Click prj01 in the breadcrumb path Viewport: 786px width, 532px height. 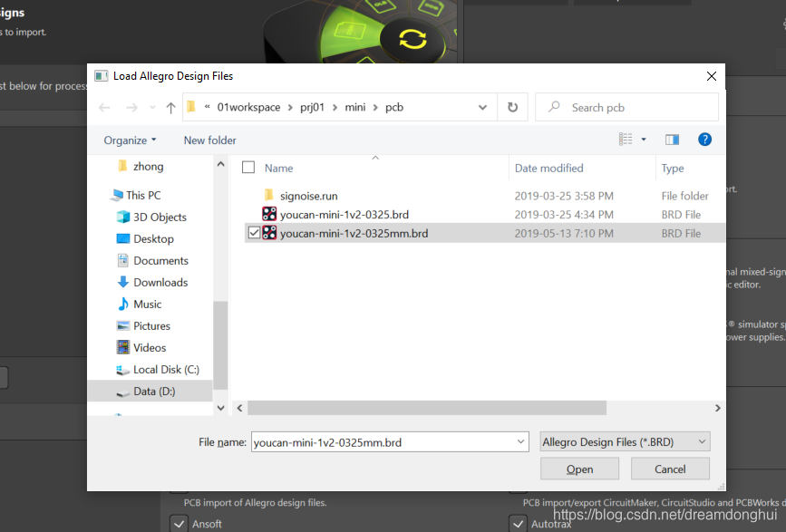(312, 107)
